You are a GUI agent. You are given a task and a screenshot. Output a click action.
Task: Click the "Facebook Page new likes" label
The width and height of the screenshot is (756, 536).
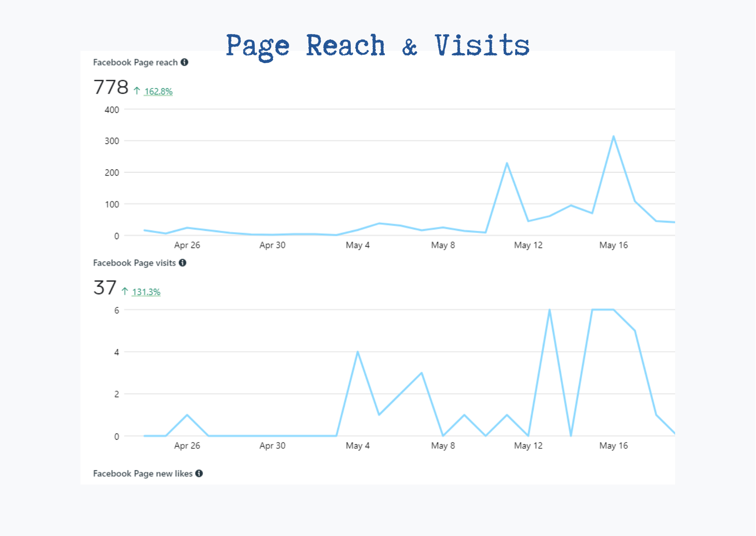click(x=143, y=473)
